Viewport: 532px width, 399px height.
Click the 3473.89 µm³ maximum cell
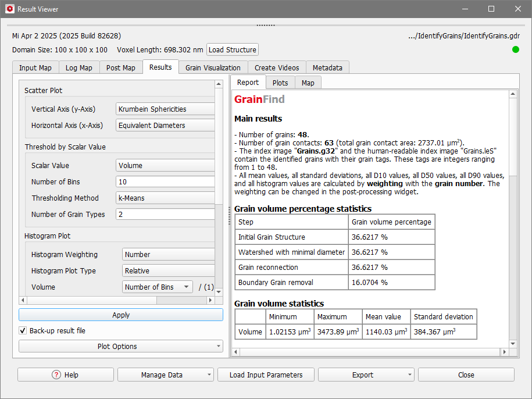338,332
